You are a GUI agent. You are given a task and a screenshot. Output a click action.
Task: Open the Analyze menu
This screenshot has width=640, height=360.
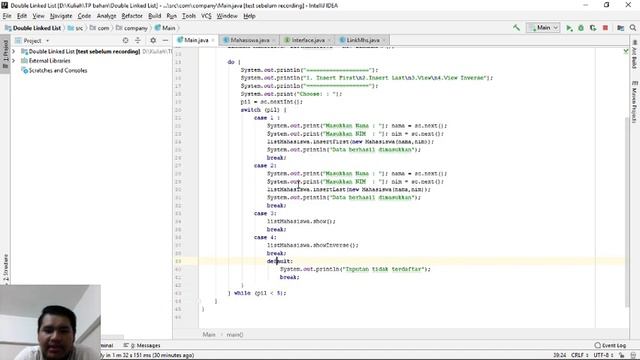pos(107,16)
